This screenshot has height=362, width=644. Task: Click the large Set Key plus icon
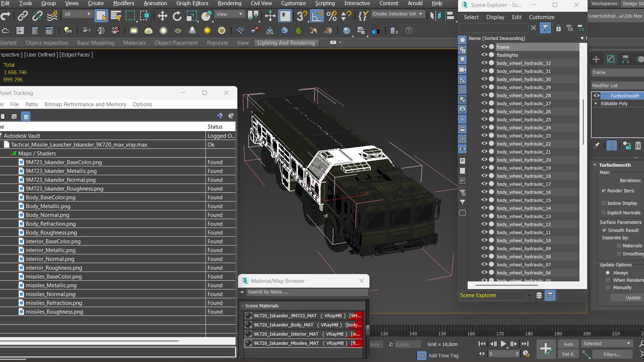(546, 349)
